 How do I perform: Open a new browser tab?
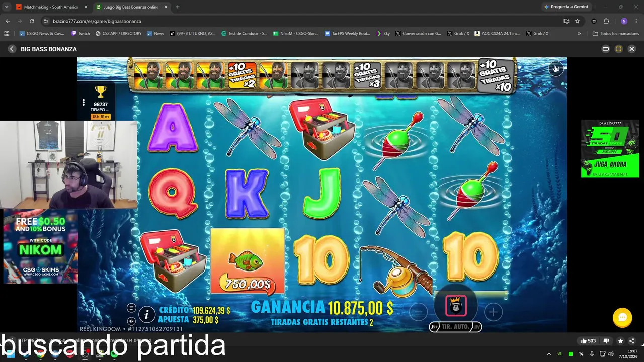coord(178,7)
